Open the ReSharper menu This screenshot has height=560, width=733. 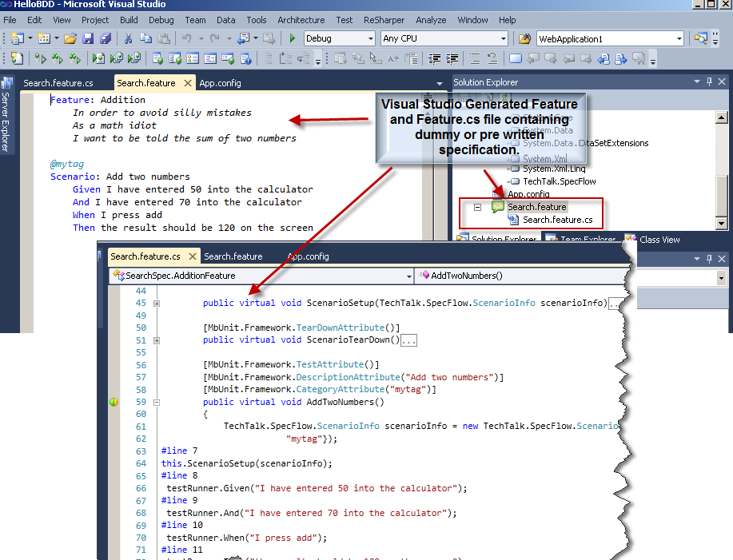click(384, 20)
